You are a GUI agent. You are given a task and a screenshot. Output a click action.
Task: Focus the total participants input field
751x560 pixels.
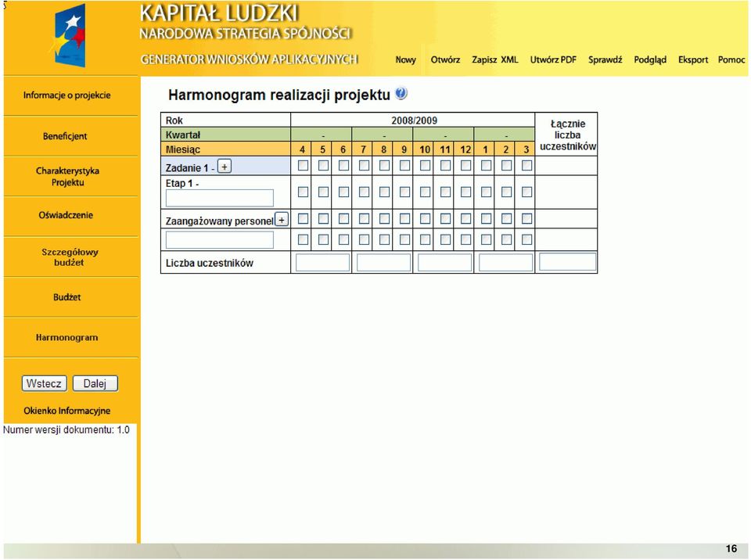pos(568,262)
